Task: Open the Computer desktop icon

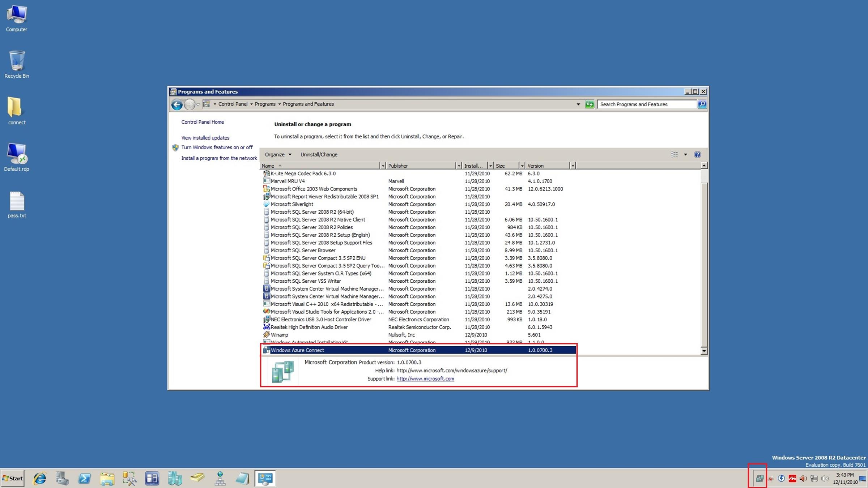Action: coord(17,18)
